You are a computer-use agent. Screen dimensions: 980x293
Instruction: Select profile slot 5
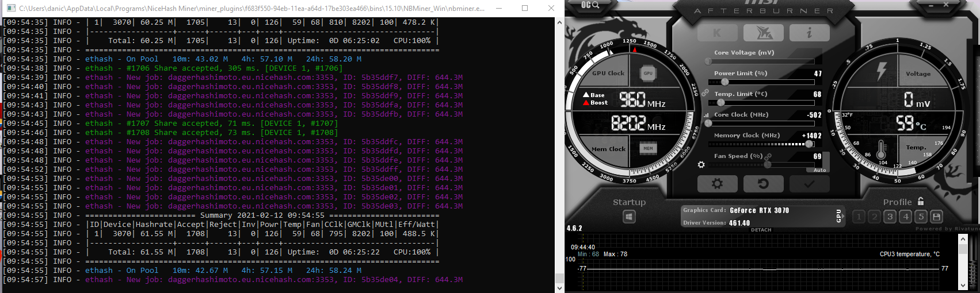pyautogui.click(x=921, y=217)
